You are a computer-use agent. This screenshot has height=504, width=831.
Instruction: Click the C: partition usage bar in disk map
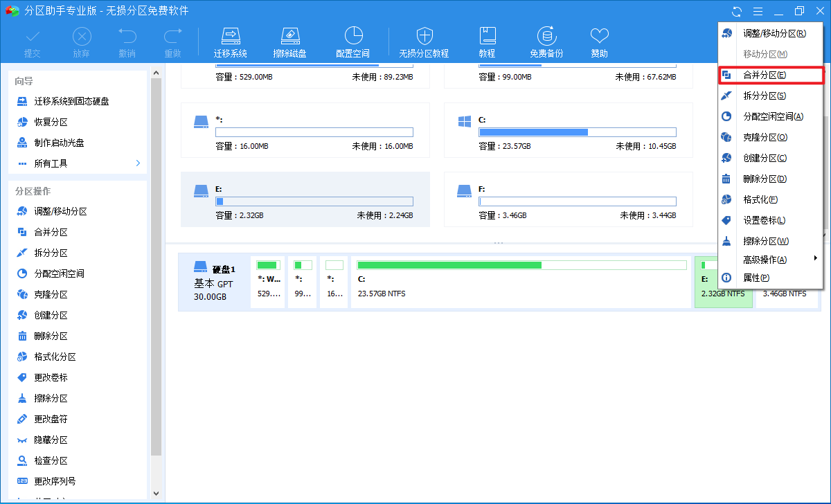coord(520,265)
